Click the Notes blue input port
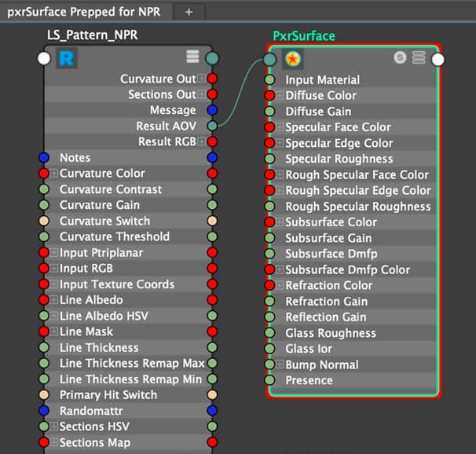The width and height of the screenshot is (476, 454). pos(44,158)
